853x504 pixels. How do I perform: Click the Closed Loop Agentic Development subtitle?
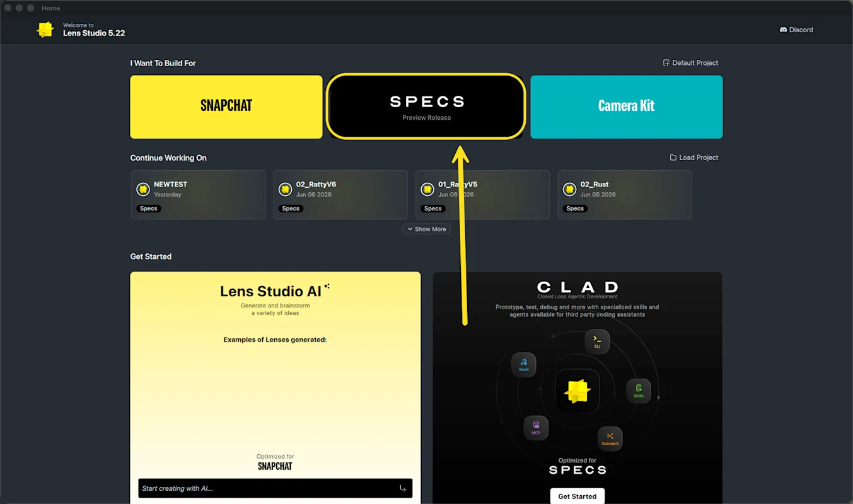pos(577,297)
